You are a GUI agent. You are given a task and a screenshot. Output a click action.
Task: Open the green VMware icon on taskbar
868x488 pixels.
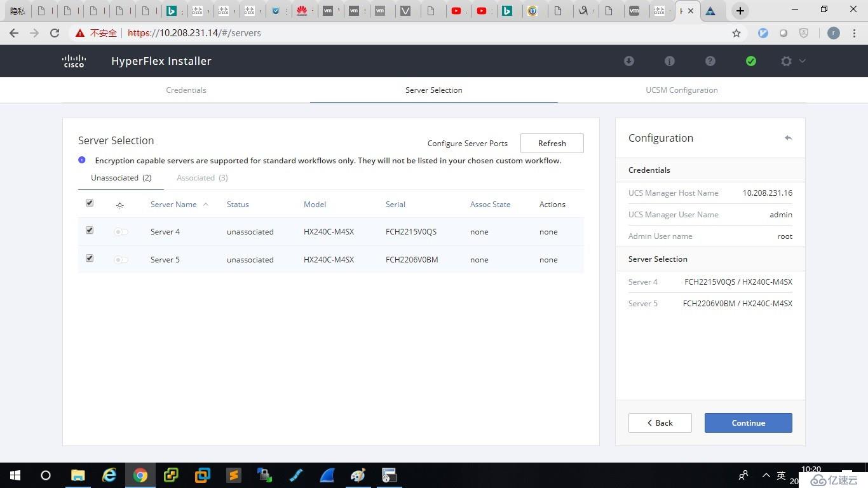pos(172,475)
